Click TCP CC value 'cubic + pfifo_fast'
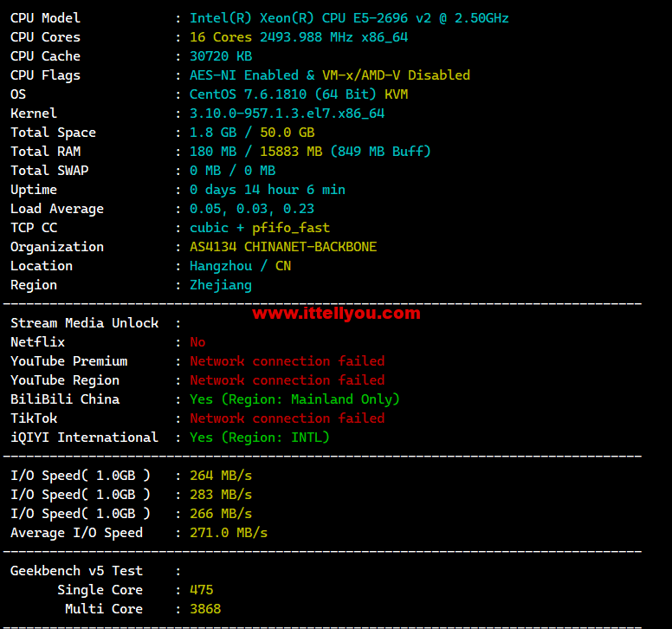 (x=260, y=228)
